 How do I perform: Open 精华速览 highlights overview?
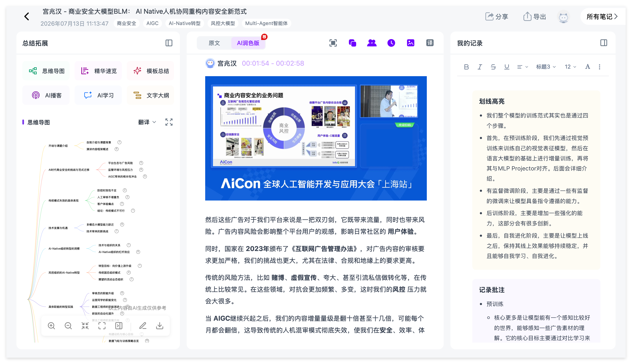[x=99, y=71]
